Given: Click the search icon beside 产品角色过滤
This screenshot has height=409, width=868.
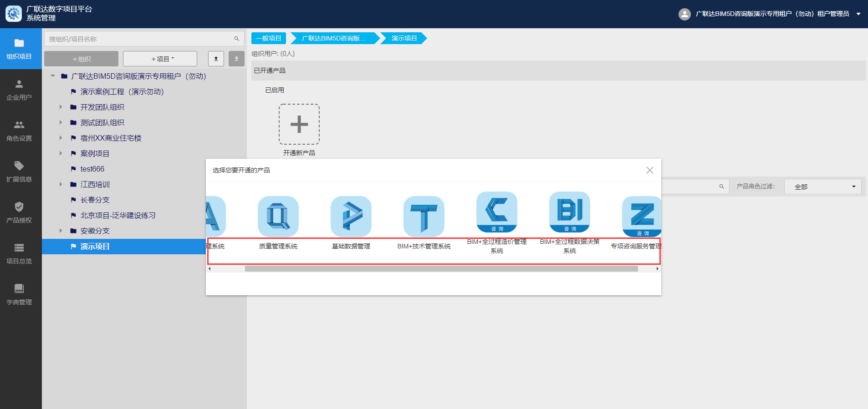Looking at the screenshot, I should coord(721,187).
